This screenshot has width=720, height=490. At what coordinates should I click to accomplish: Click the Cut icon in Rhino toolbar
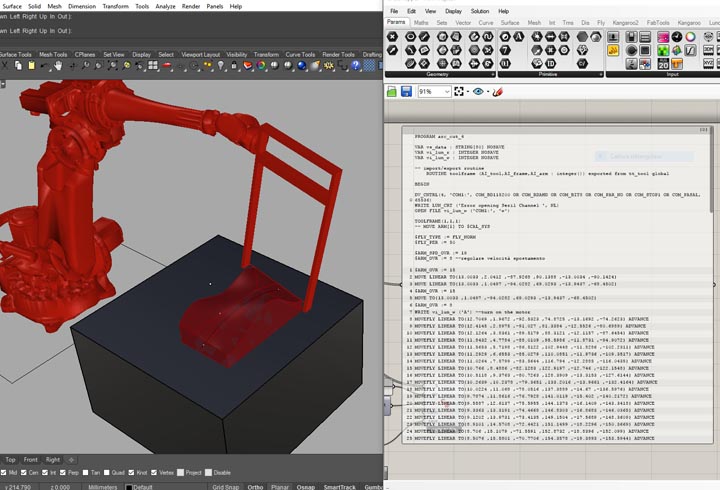point(5,66)
